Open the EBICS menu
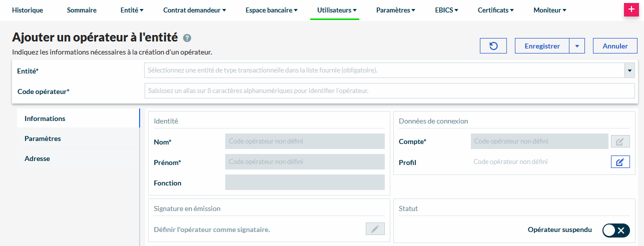Viewport: 644px width, 246px height. [446, 10]
